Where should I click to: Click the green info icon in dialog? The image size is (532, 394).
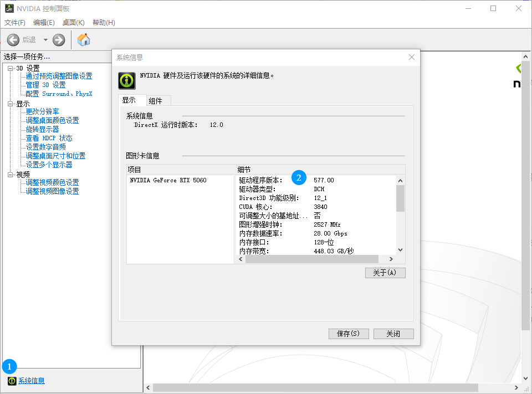[x=126, y=81]
